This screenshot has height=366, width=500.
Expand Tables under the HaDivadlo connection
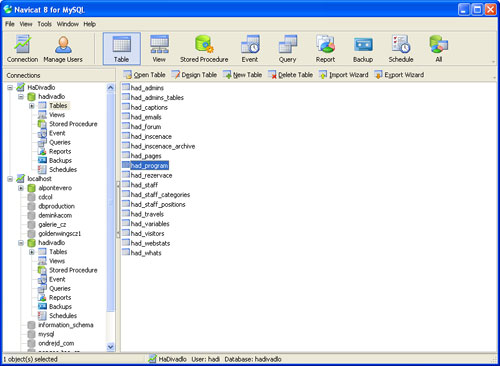coord(32,106)
